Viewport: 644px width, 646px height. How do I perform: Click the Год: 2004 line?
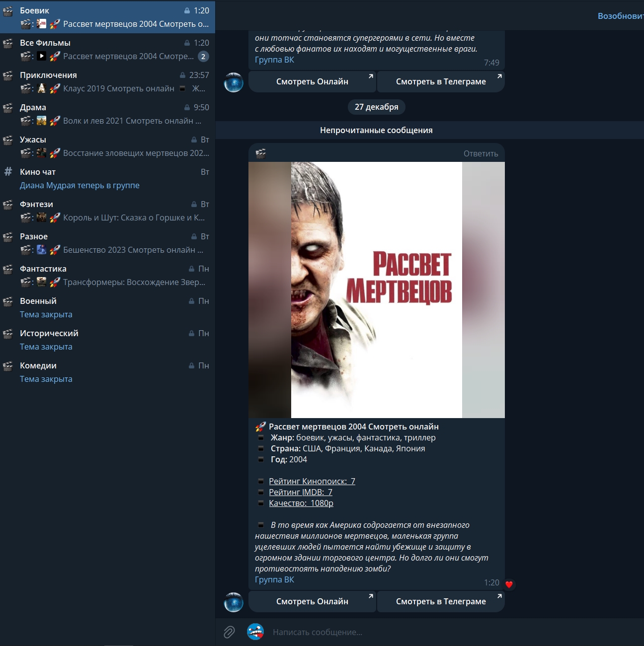pos(289,459)
